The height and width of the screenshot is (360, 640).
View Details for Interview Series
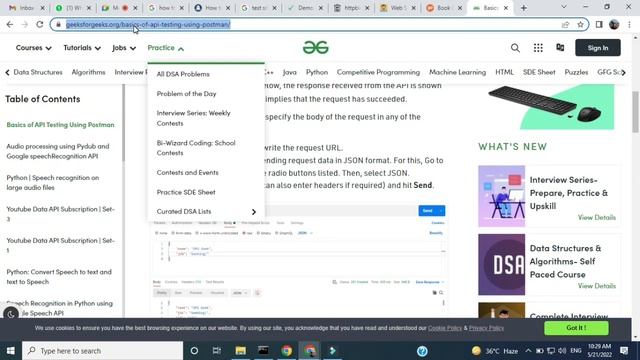[596, 218]
